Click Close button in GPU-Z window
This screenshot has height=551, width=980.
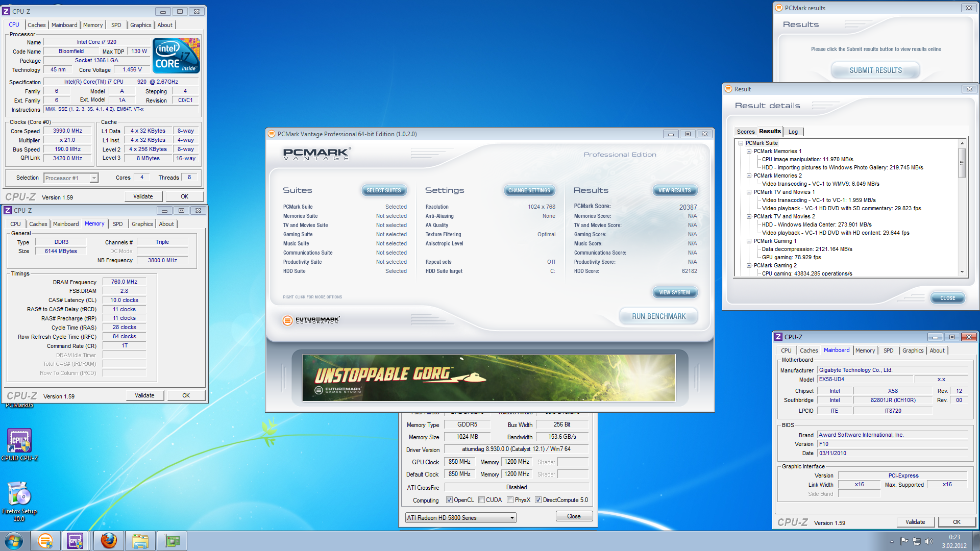[574, 516]
